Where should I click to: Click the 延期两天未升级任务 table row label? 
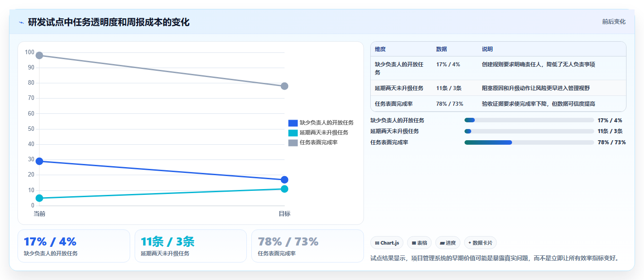[x=399, y=88]
